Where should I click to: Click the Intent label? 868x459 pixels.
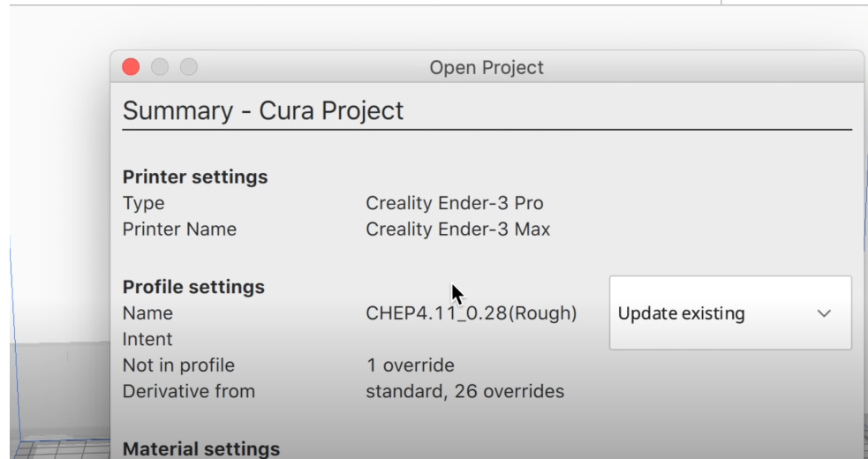pyautogui.click(x=147, y=339)
